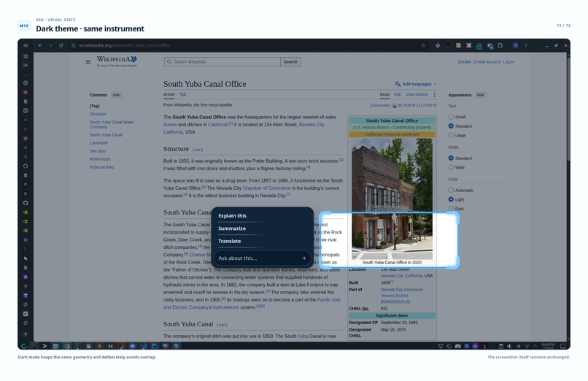This screenshot has height=381, width=588.
Task: Click the volume icon in system tray
Action: coord(509,346)
